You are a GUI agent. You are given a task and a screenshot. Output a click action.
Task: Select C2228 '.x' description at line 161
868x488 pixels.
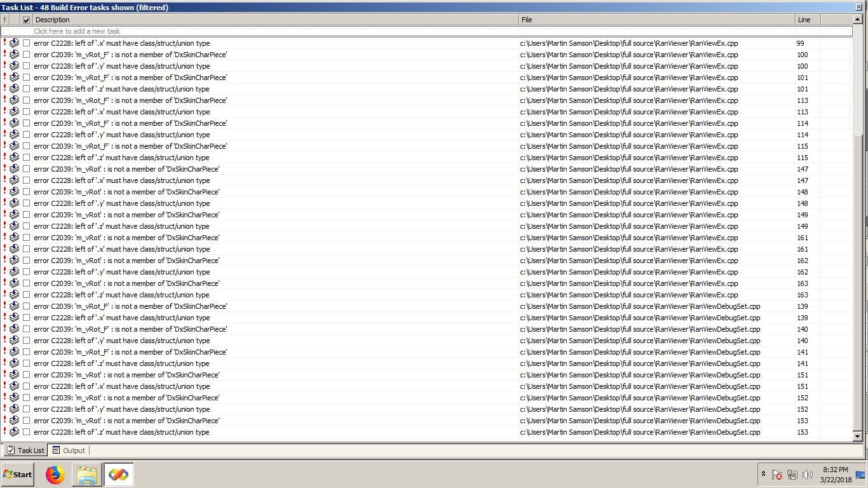click(x=121, y=249)
